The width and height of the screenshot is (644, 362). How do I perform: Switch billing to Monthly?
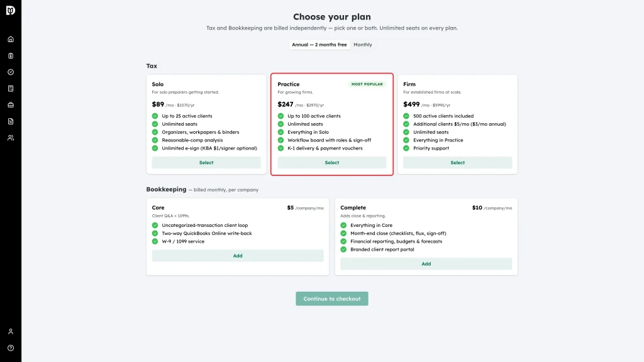pos(363,45)
